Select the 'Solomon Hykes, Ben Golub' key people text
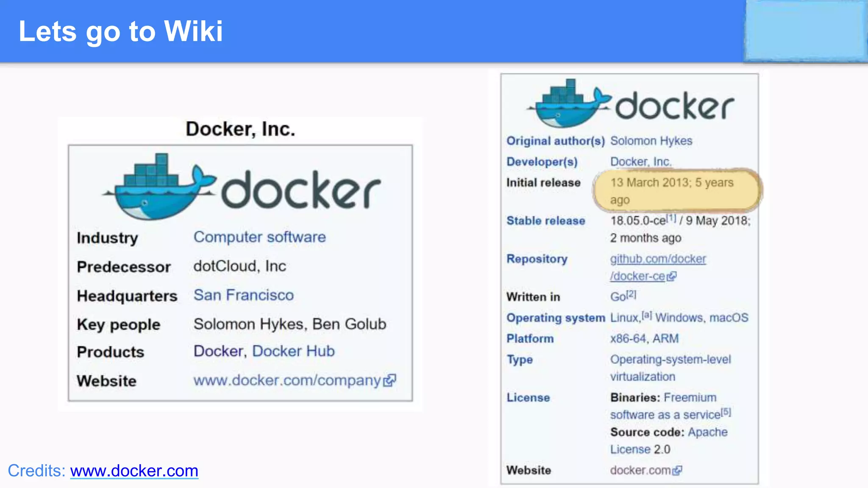The image size is (868, 488). tap(290, 324)
